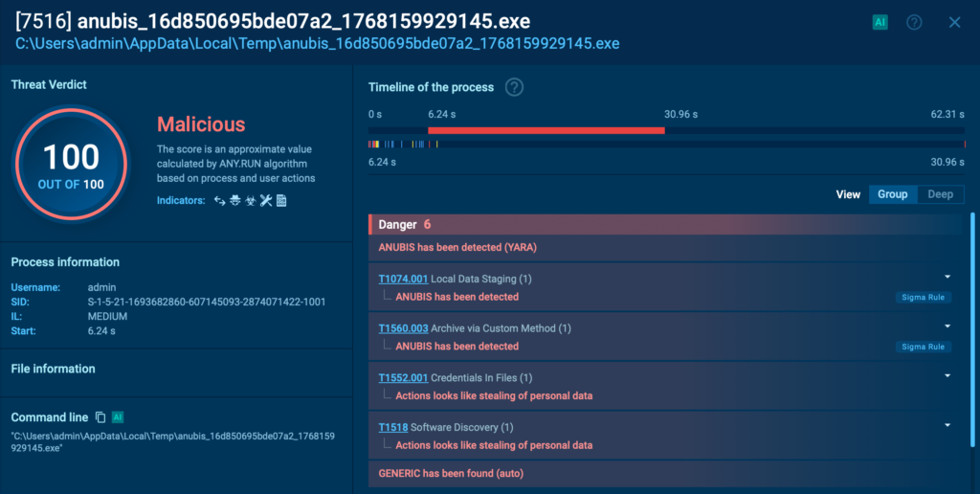Switch view to Deep
Screen dimensions: 980x494
pos(940,194)
